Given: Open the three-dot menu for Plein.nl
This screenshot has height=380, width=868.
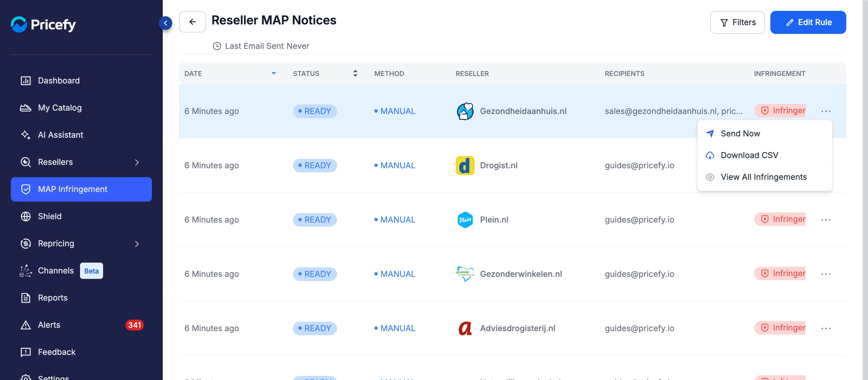Looking at the screenshot, I should 826,220.
